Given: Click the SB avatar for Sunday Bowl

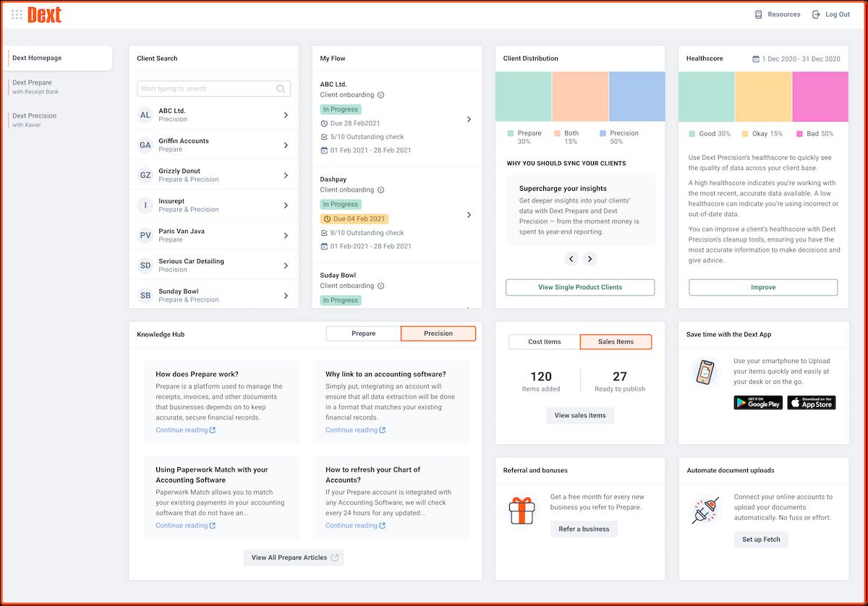Looking at the screenshot, I should click(145, 296).
